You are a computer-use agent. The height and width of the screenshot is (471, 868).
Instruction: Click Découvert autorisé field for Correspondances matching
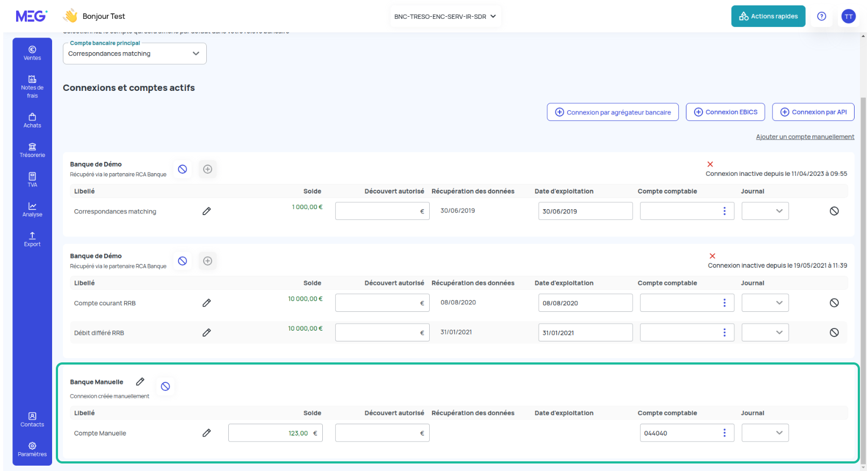click(x=382, y=211)
